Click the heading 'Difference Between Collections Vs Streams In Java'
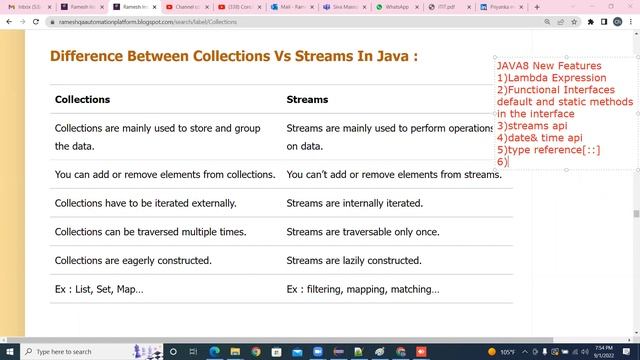This screenshot has width=640, height=360. pyautogui.click(x=234, y=56)
